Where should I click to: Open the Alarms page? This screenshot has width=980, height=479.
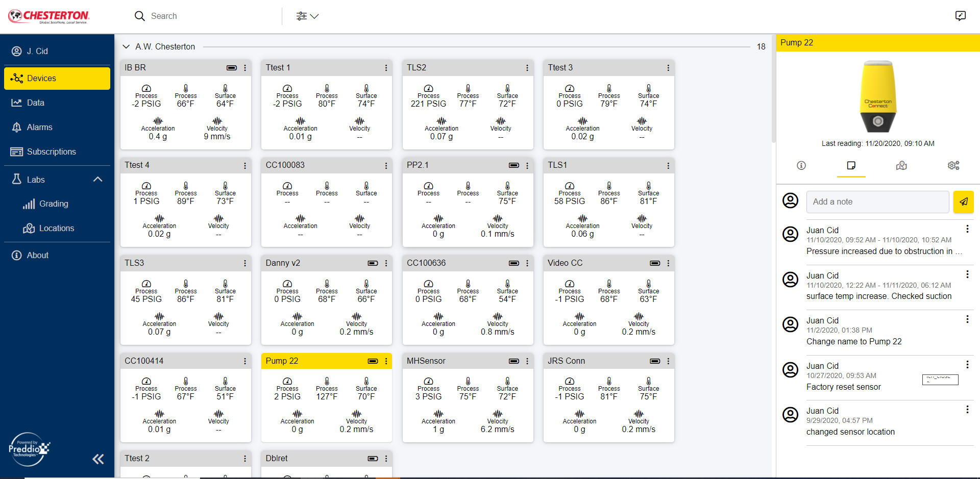click(x=39, y=127)
